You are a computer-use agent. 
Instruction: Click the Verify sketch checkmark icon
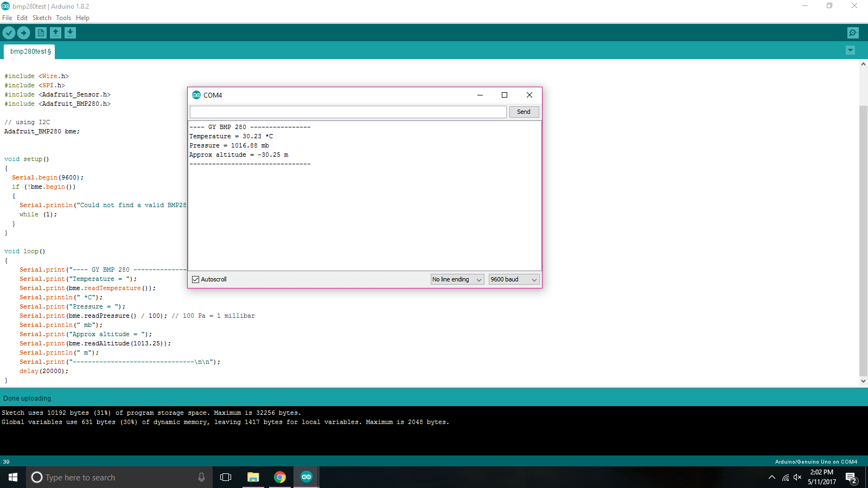point(9,33)
